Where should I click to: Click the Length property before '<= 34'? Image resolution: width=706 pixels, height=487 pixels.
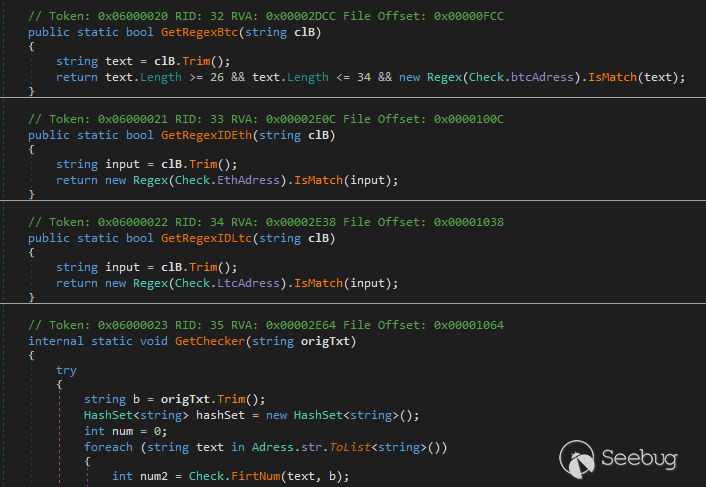[308, 77]
